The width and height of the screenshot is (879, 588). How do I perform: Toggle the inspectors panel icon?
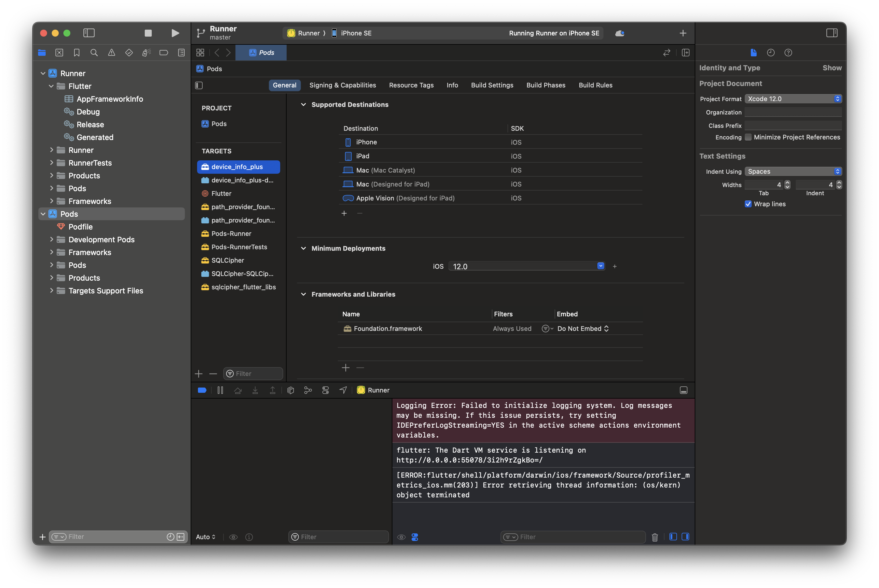832,33
